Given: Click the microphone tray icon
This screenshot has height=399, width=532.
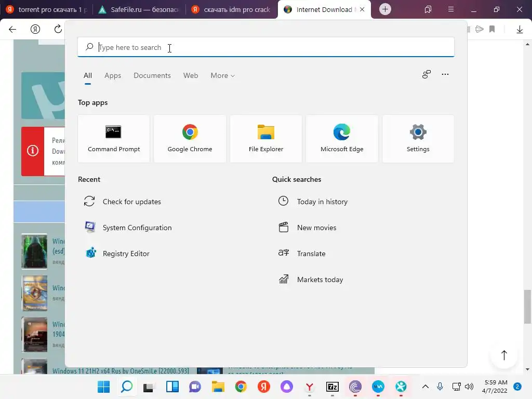Looking at the screenshot, I should (x=440, y=387).
